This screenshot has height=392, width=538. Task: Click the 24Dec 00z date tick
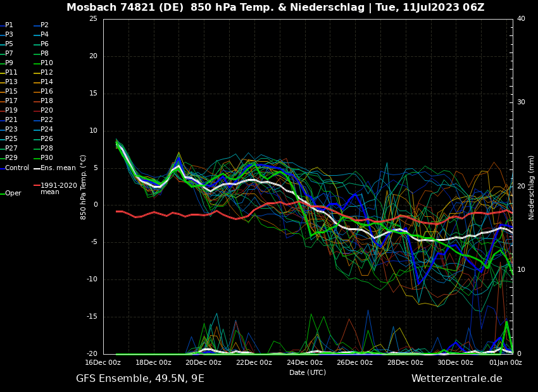tap(304, 362)
